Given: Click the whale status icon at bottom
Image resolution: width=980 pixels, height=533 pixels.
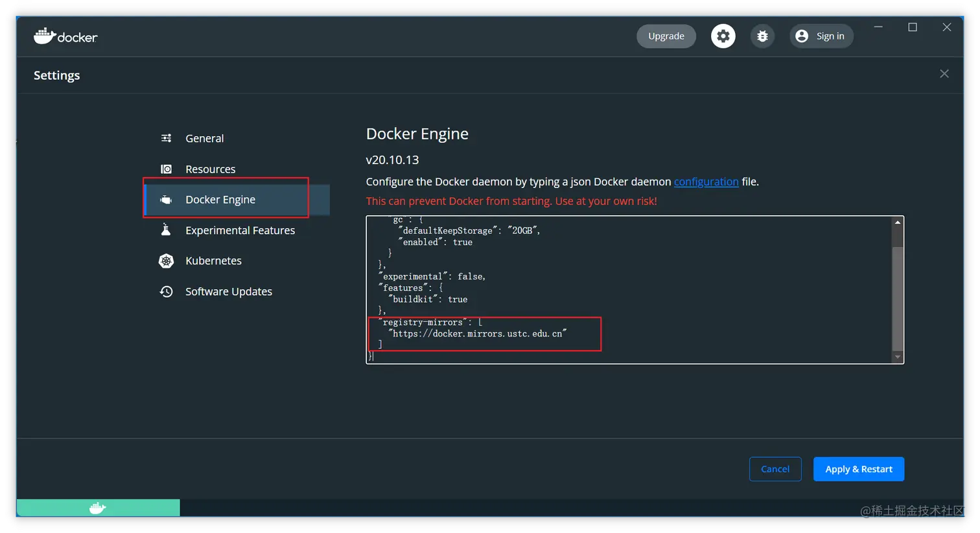Looking at the screenshot, I should (x=98, y=508).
